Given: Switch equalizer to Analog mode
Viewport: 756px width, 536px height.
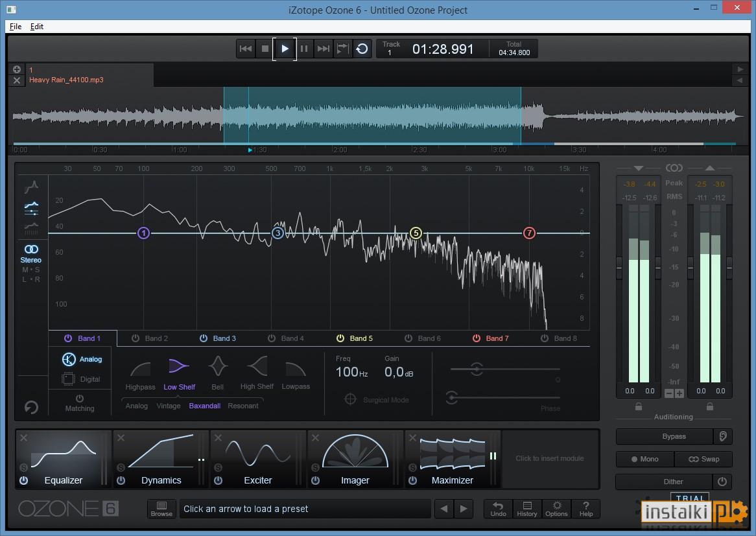Looking at the screenshot, I should pos(82,359).
